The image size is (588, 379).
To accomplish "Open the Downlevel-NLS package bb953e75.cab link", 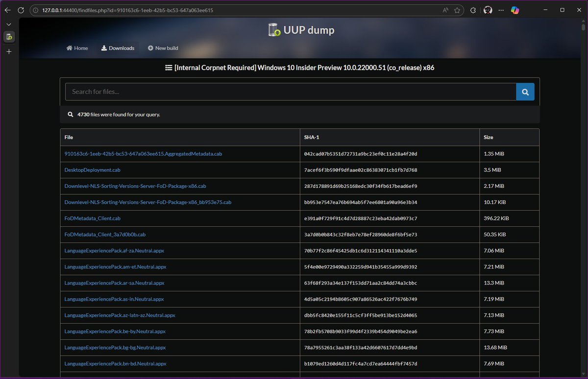I will (x=148, y=202).
